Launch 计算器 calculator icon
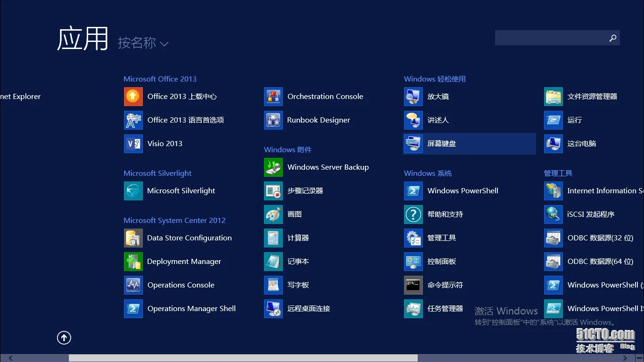This screenshot has width=644, height=362. coord(273,238)
